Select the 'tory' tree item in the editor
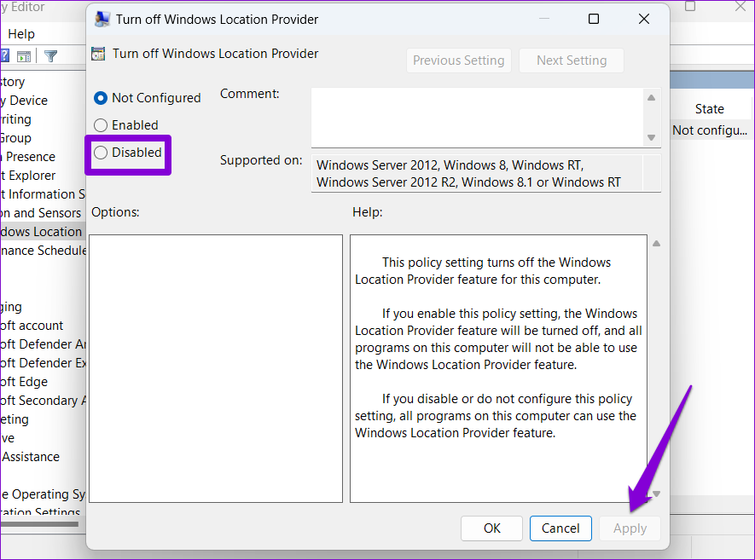This screenshot has width=755, height=560. (x=13, y=82)
